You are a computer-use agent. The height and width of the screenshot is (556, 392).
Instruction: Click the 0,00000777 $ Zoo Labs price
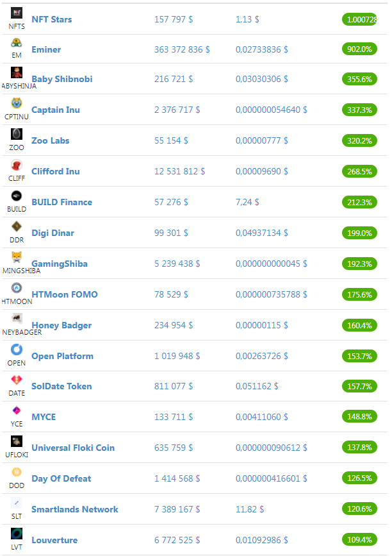tap(262, 141)
